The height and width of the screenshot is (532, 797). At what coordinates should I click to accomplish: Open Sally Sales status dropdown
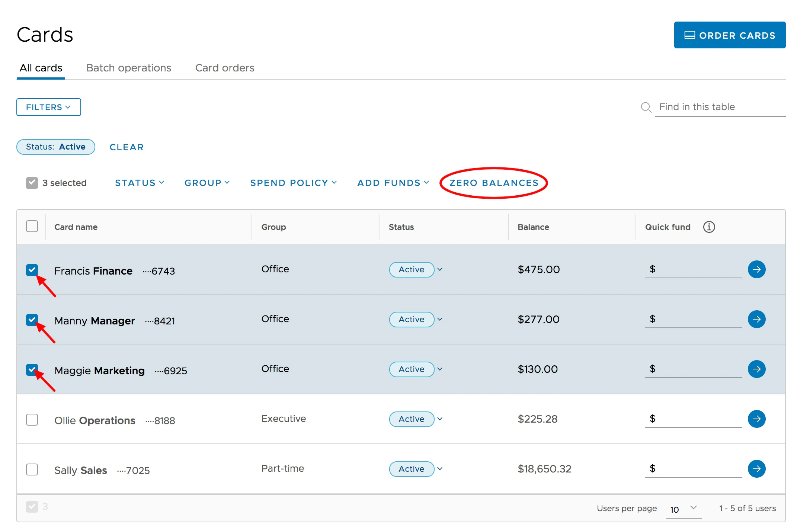pos(439,469)
